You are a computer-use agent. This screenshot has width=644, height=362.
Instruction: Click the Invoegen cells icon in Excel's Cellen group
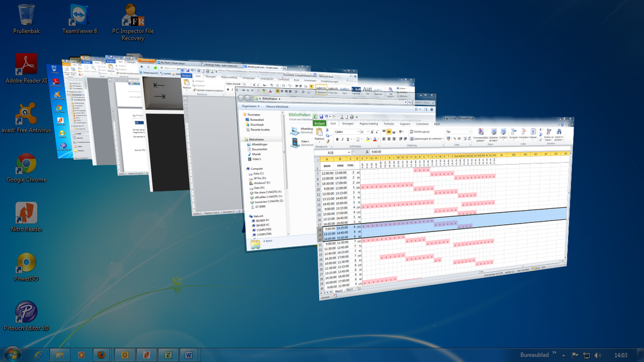click(x=513, y=131)
